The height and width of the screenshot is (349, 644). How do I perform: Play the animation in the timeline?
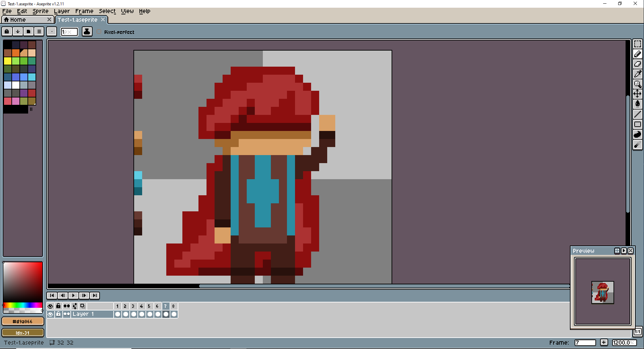73,295
